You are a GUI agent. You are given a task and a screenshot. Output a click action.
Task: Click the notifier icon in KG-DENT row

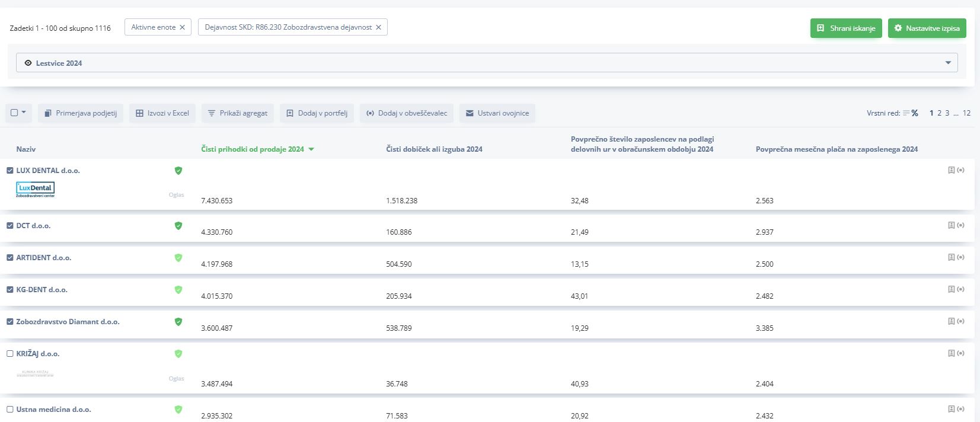[960, 289]
